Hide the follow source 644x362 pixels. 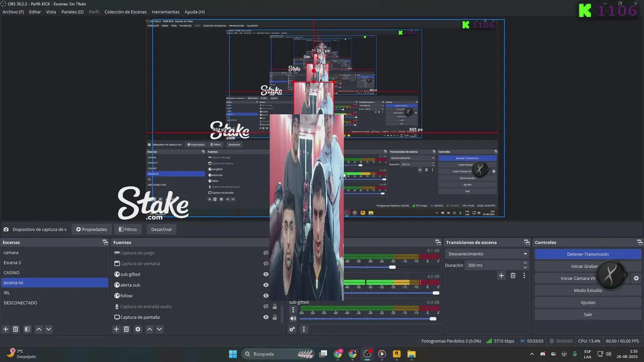[x=266, y=296]
